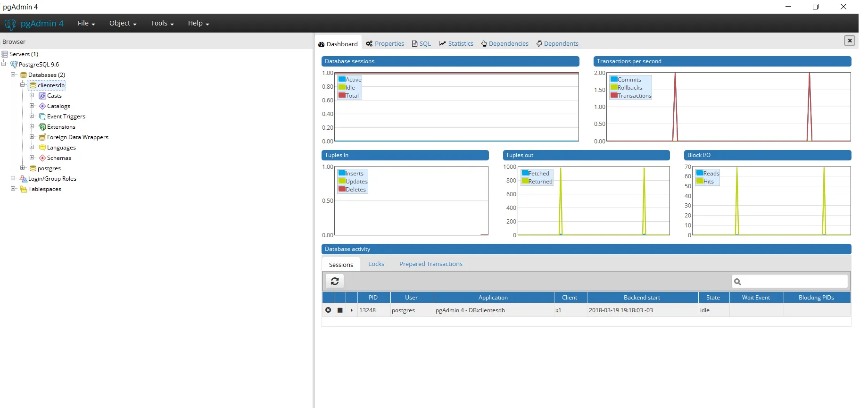The width and height of the screenshot is (868, 408).
Task: Click the Extensions icon in the tree
Action: 42,127
